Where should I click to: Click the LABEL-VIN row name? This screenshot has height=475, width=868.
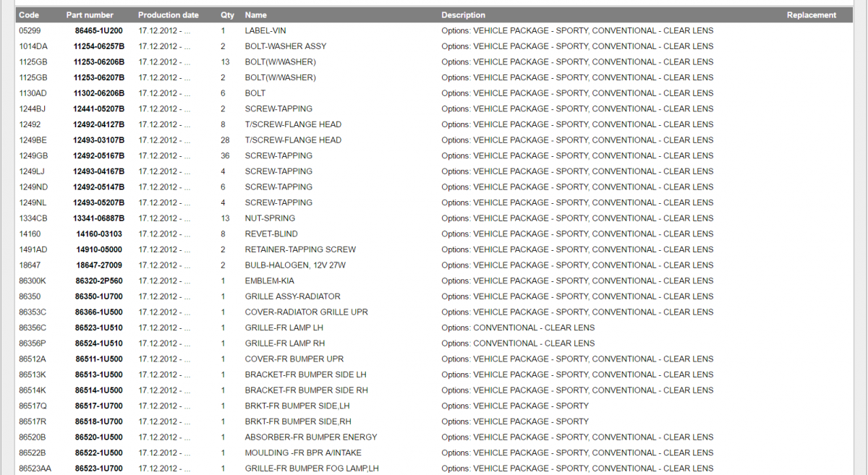click(265, 31)
